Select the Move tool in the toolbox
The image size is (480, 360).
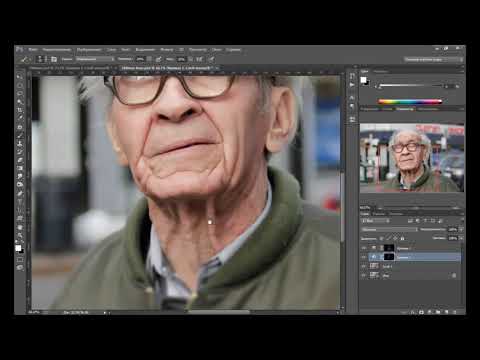tap(20, 76)
